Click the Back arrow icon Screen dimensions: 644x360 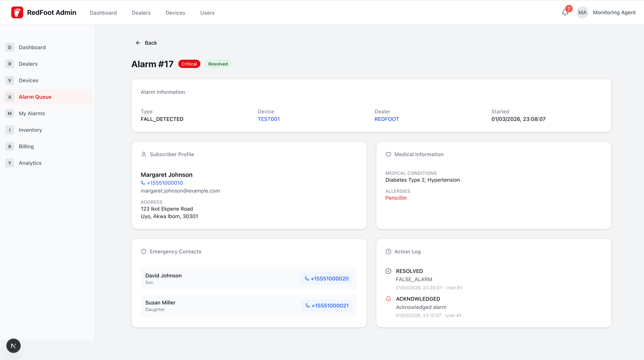pos(138,43)
